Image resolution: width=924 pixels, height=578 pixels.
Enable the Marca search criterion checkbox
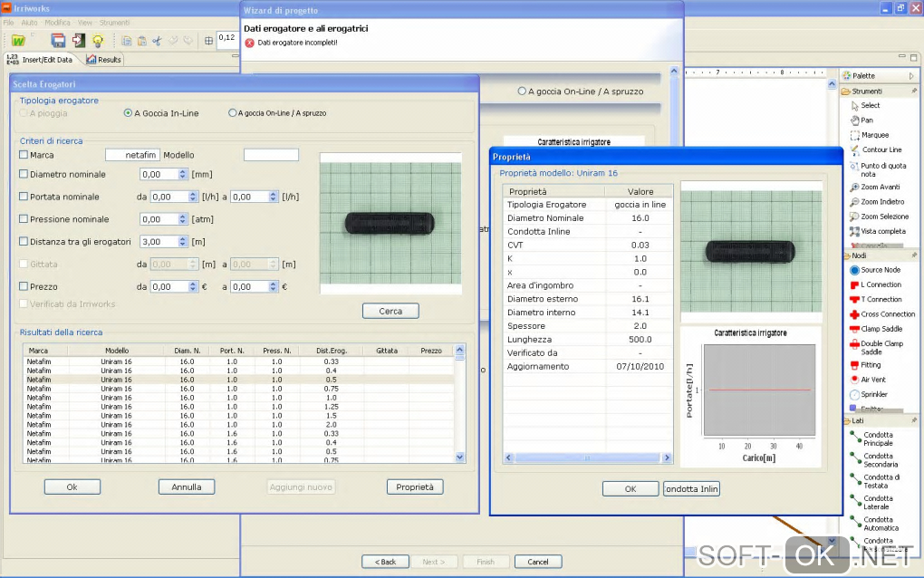click(24, 155)
